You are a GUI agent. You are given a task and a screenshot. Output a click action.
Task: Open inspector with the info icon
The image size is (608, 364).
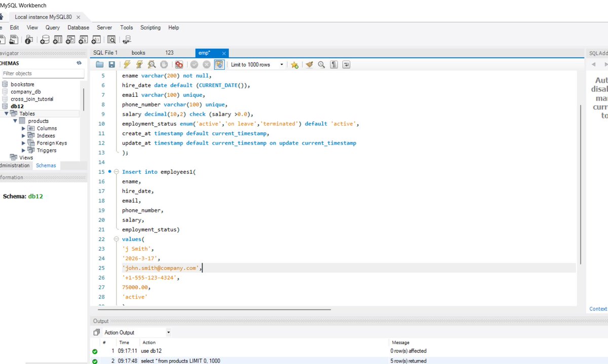tap(29, 39)
